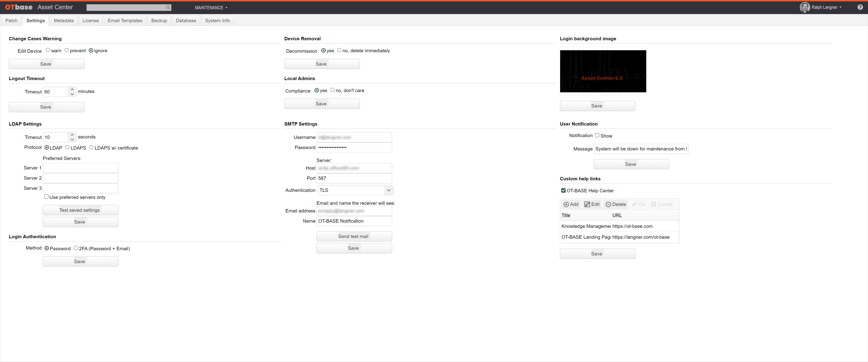The height and width of the screenshot is (362, 868).
Task: Save the Local Admins compliance setting
Action: (x=322, y=104)
